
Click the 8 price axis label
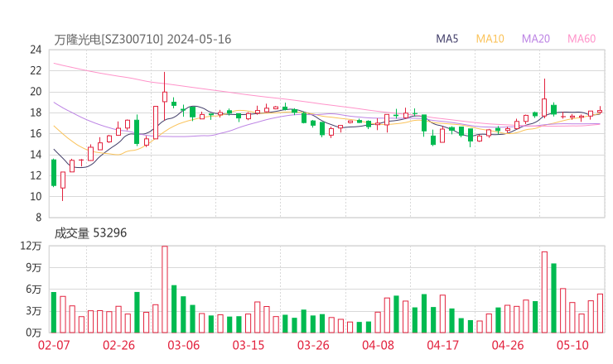pyautogui.click(x=39, y=218)
